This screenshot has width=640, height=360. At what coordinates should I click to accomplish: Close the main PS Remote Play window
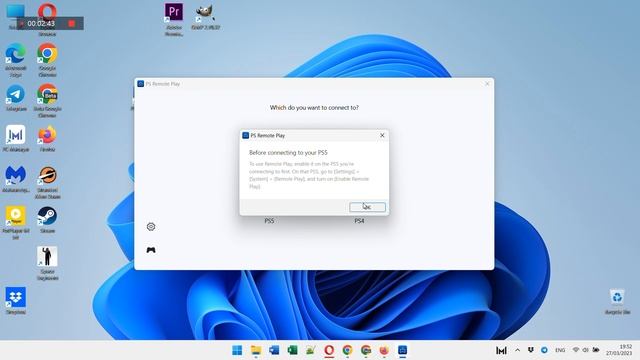pyautogui.click(x=487, y=84)
